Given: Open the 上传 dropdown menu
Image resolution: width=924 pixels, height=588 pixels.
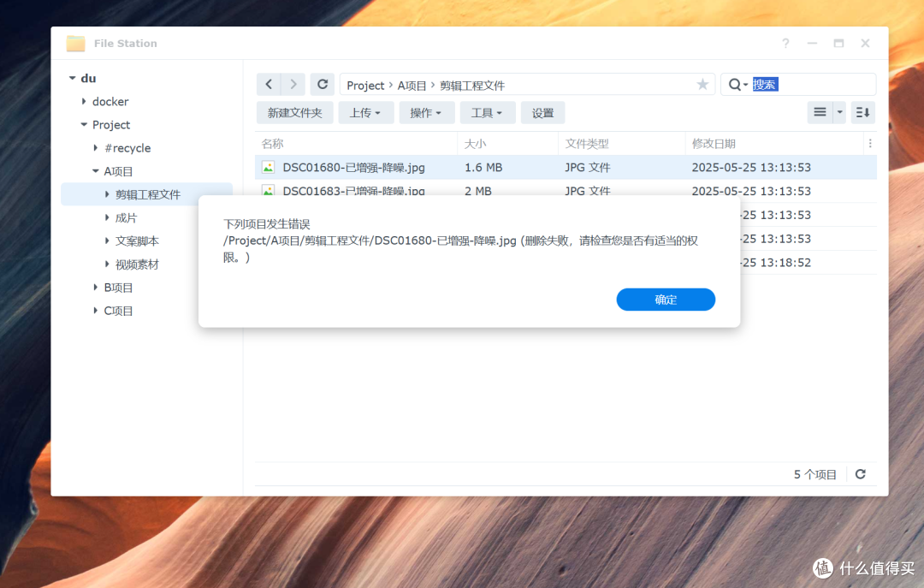Looking at the screenshot, I should tap(365, 113).
